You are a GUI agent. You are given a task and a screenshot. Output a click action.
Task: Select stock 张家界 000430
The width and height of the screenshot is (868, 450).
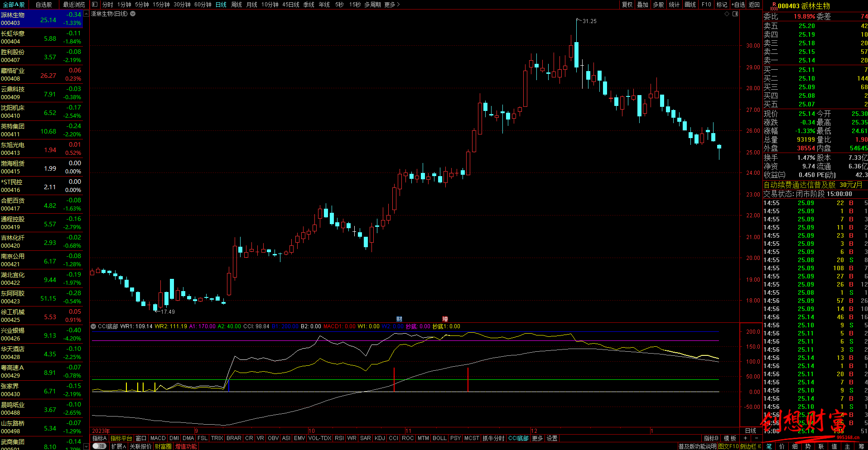tap(41, 390)
